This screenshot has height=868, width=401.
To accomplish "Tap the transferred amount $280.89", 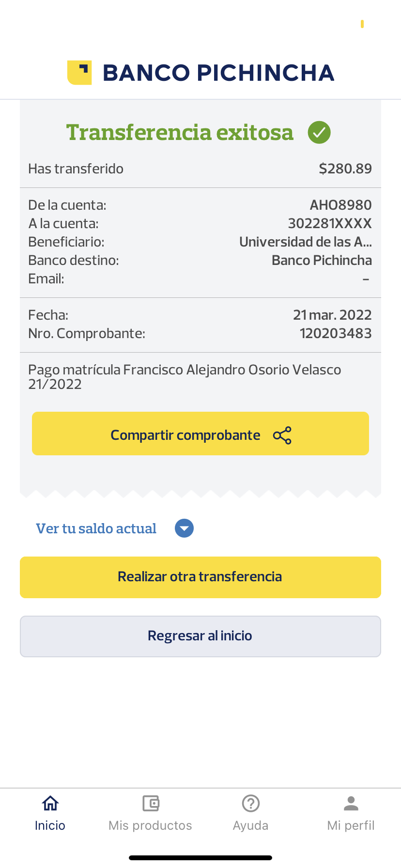I will 345,169.
